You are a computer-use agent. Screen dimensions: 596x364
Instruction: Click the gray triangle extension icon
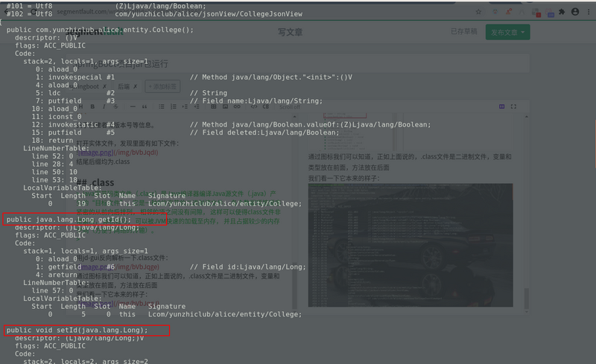coord(522,12)
